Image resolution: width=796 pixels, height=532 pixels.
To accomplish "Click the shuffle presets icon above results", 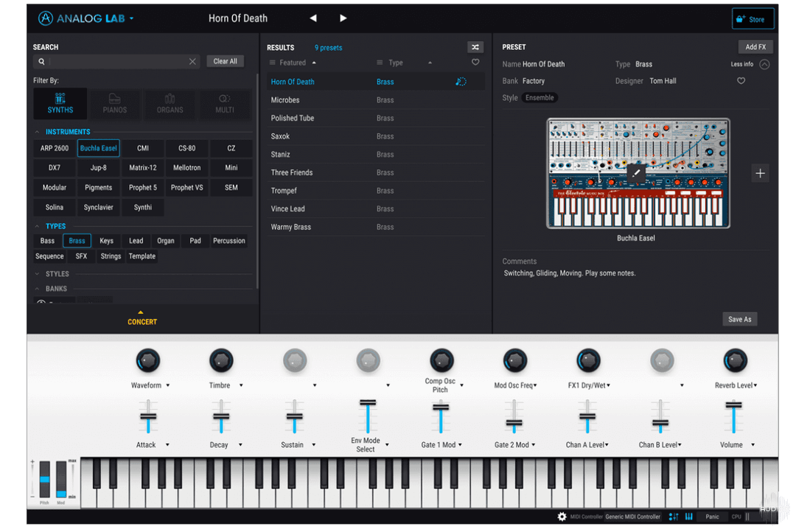I will pyautogui.click(x=475, y=46).
